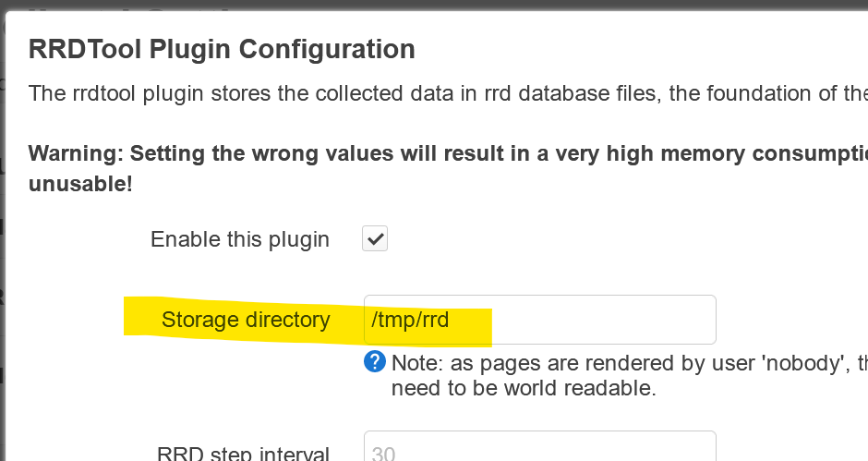Click dimmed page strip left of dialog
Viewport: 868px width, 461px height.
click(2, 233)
